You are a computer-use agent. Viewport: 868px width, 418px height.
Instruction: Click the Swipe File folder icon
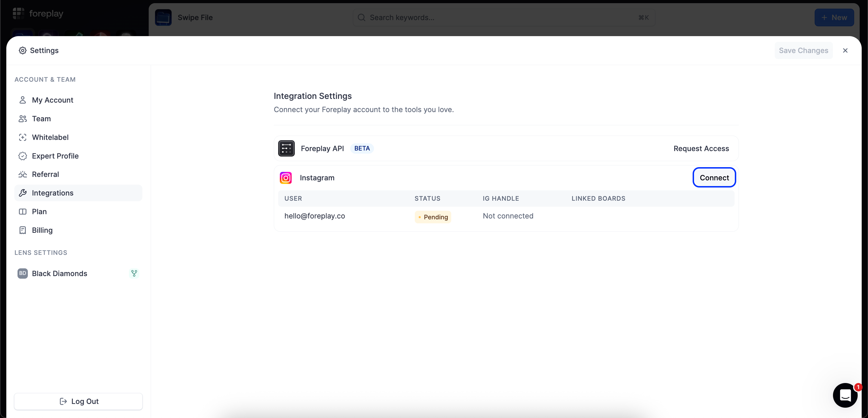tap(163, 17)
